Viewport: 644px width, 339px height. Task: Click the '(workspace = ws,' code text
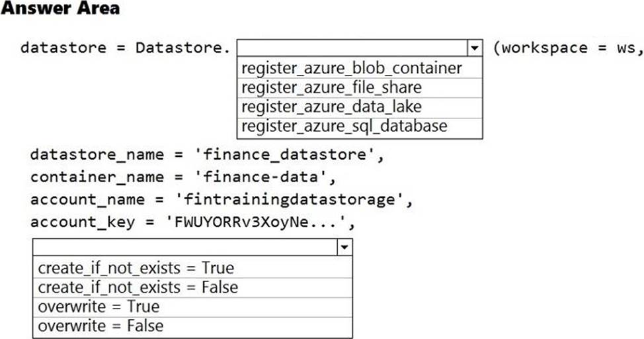point(567,48)
